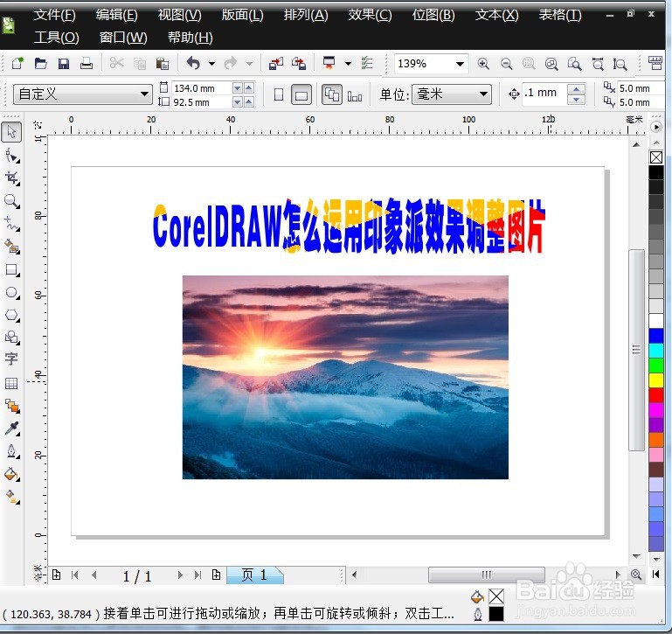This screenshot has width=672, height=634.
Task: Pick the yellow color swatch
Action: tap(655, 380)
